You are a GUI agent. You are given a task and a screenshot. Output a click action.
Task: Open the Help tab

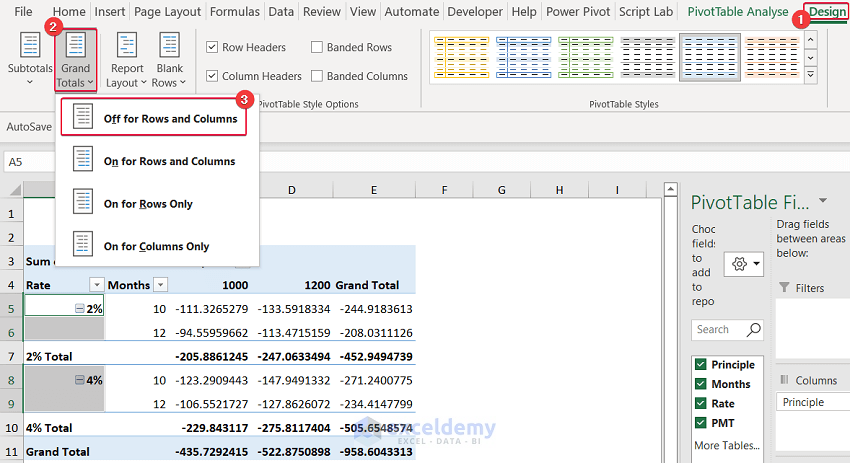(524, 11)
